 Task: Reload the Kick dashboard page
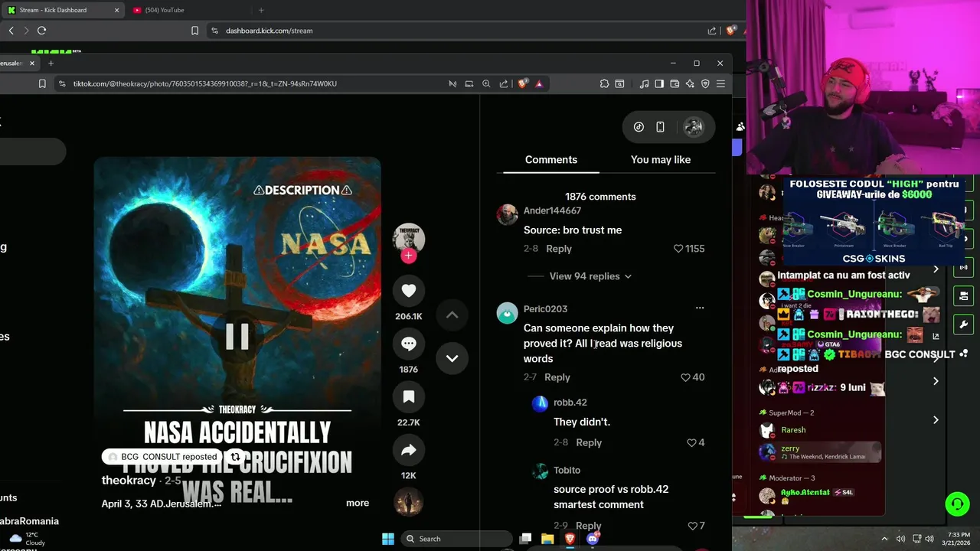(41, 31)
